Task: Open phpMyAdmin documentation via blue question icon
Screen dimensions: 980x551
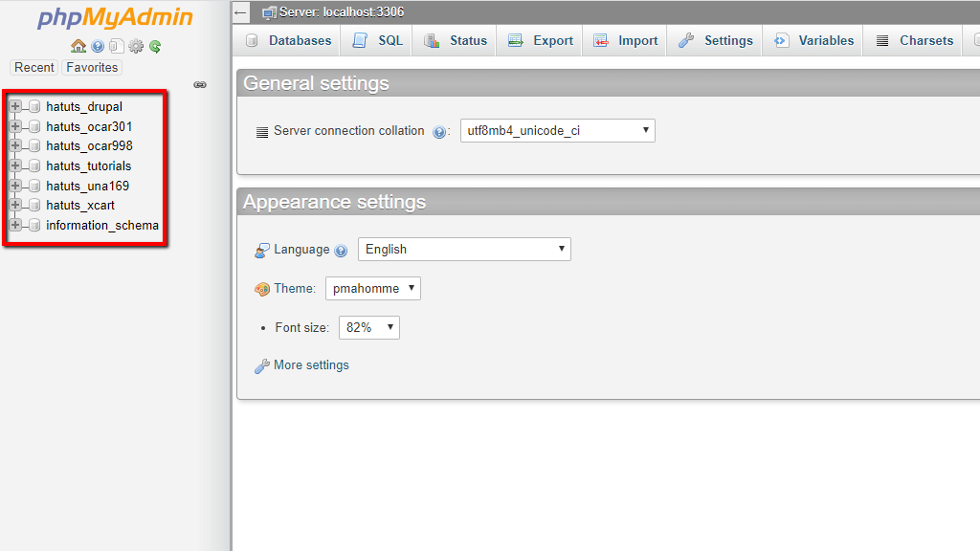Action: coord(98,46)
